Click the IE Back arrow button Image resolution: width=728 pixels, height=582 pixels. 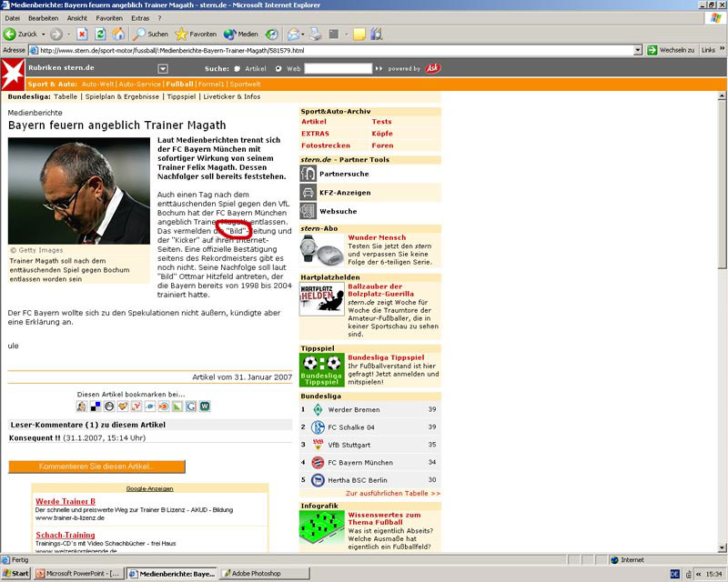tap(10, 34)
